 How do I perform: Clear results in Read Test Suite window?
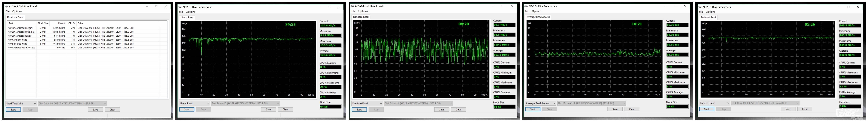113,109
